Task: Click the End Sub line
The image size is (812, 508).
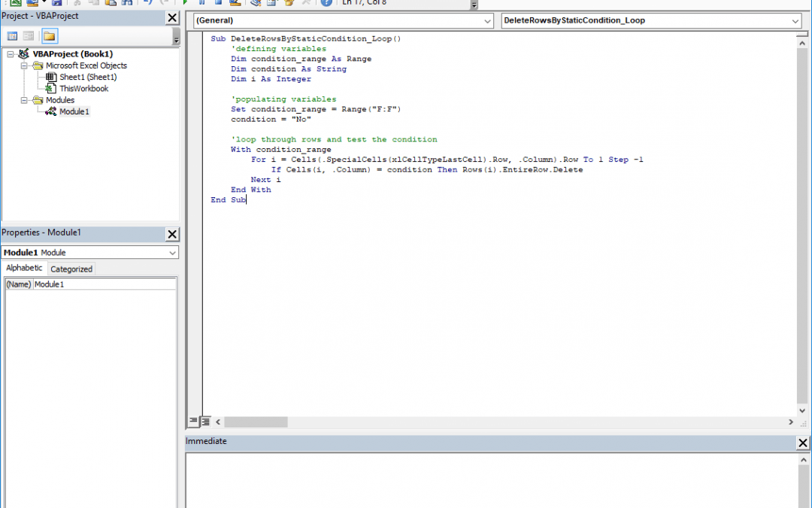Action: pyautogui.click(x=229, y=200)
